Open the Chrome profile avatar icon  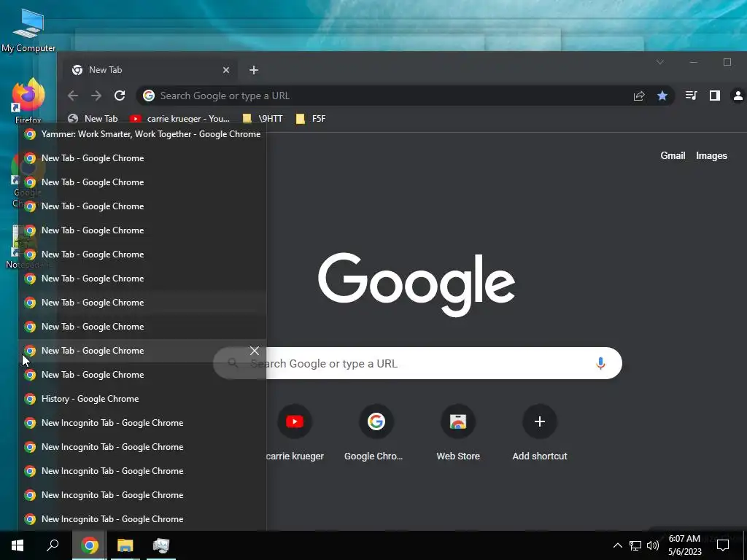click(738, 96)
